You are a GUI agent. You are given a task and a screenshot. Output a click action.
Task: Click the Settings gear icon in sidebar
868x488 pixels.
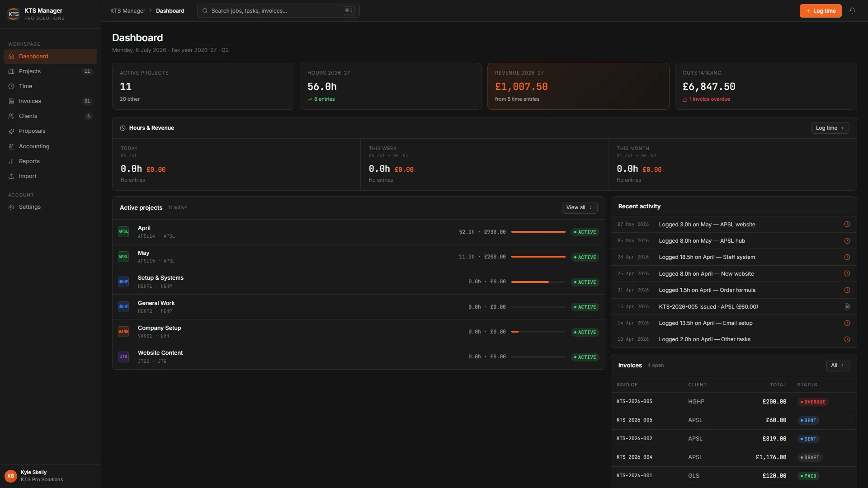coord(11,207)
